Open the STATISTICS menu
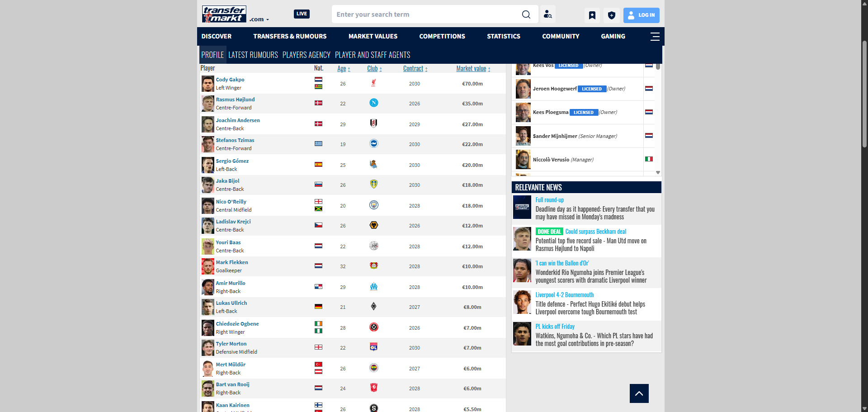Screen dimensions: 868x412 pos(504,36)
